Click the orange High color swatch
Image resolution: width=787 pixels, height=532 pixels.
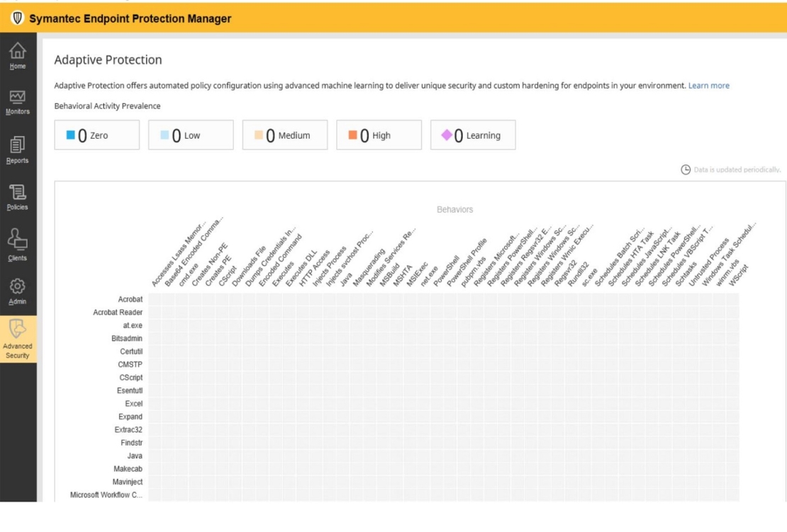(x=352, y=135)
